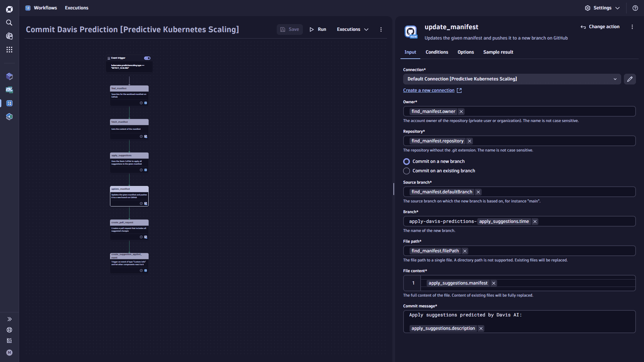This screenshot has height=362, width=644.
Task: Open the cube app icon in sidebar
Action: coord(9,76)
